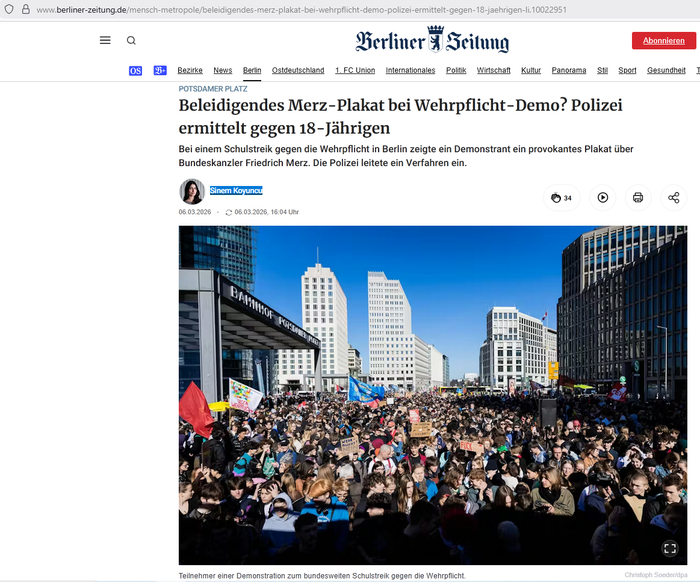
Task: Open the Panorama section
Action: 569,71
